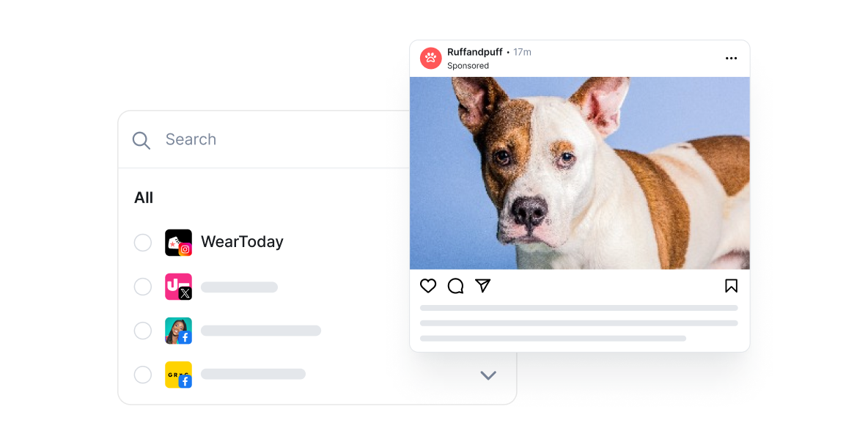The width and height of the screenshot is (868, 434).
Task: Select the WearToday radio button
Action: click(x=143, y=243)
